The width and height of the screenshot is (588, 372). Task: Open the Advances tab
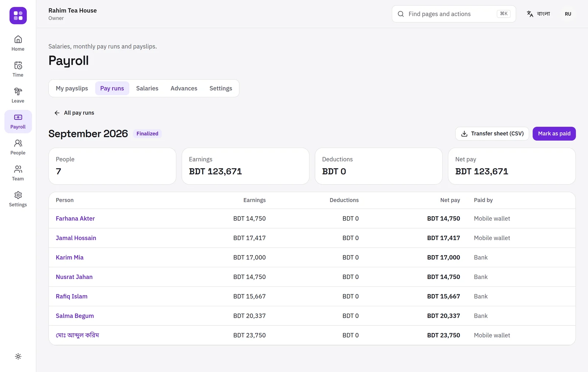[x=184, y=88]
